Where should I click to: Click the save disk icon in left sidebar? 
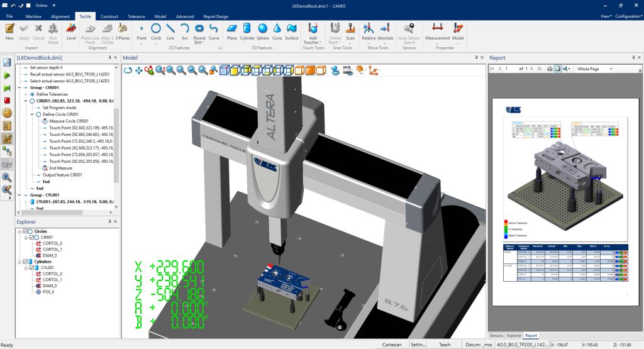(7, 62)
